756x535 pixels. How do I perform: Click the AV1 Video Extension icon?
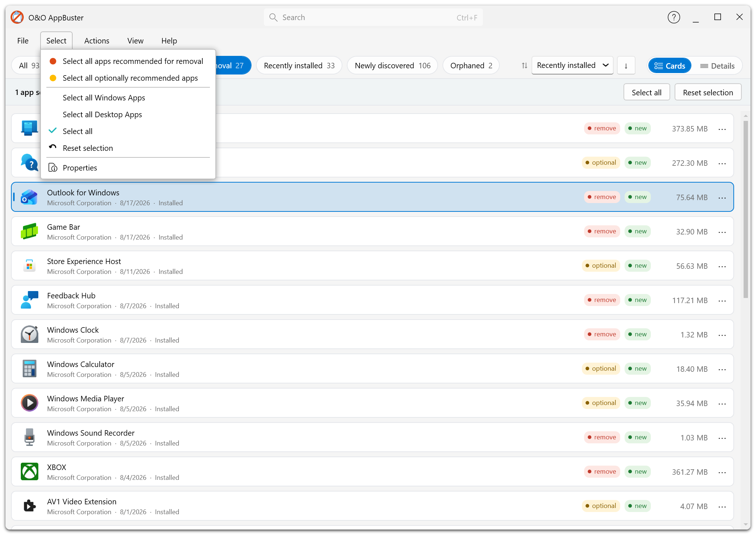[29, 506]
